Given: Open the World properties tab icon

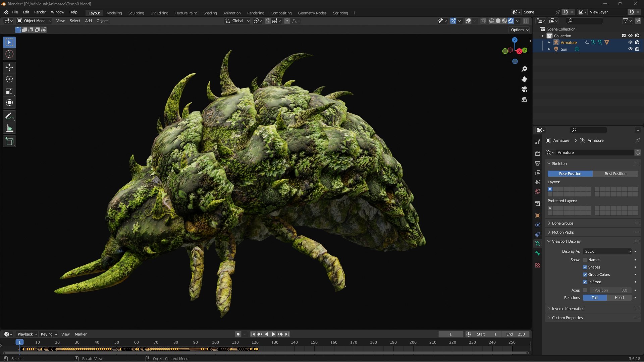Looking at the screenshot, I should click(538, 191).
